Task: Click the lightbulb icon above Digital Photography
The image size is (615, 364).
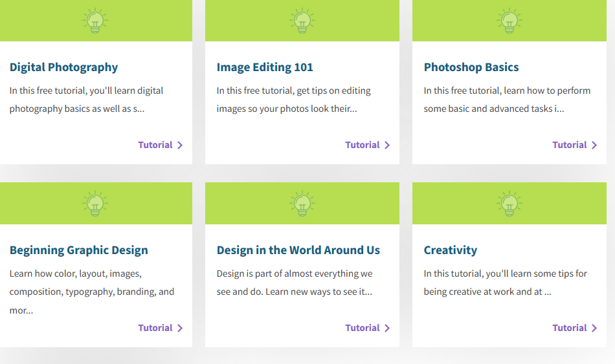Action: point(95,21)
